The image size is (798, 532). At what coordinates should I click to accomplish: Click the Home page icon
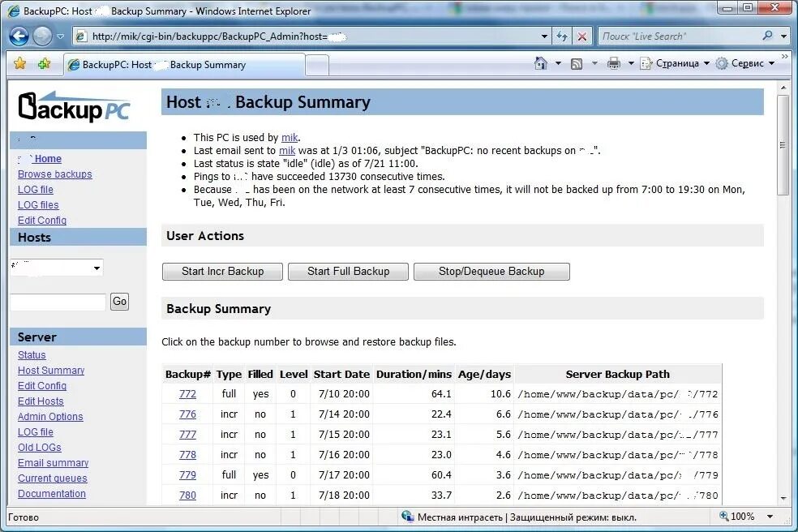click(540, 63)
